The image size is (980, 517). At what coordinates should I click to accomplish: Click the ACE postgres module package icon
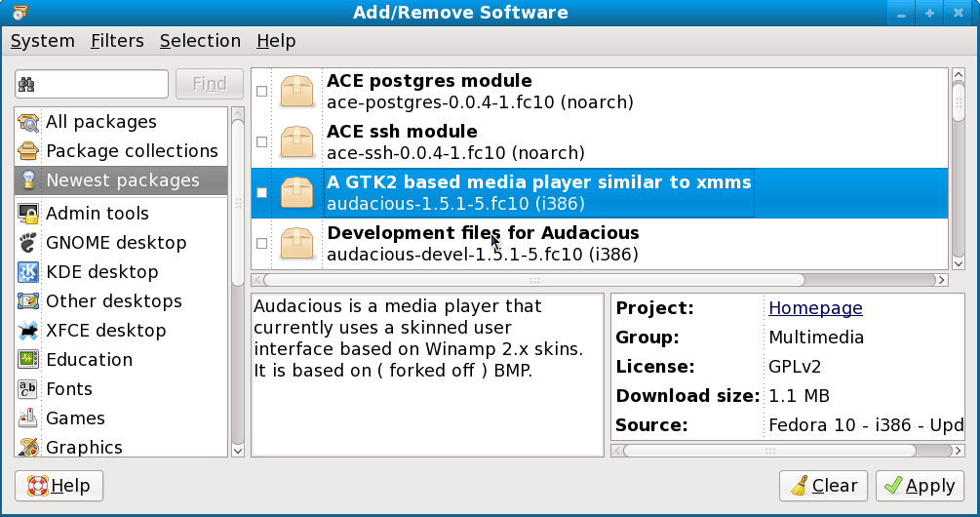click(x=296, y=92)
